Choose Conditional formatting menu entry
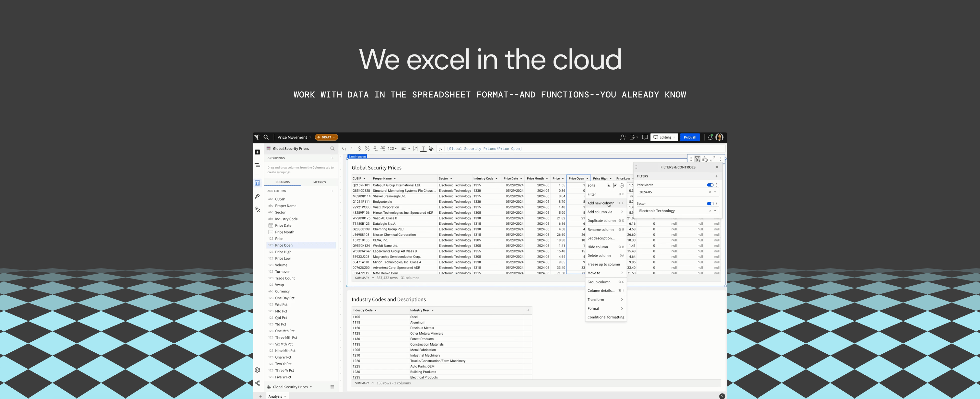 [x=605, y=317]
